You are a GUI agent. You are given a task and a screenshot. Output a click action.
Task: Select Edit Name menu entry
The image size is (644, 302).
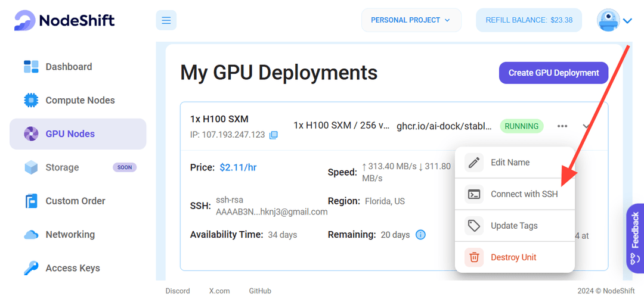tap(515, 163)
